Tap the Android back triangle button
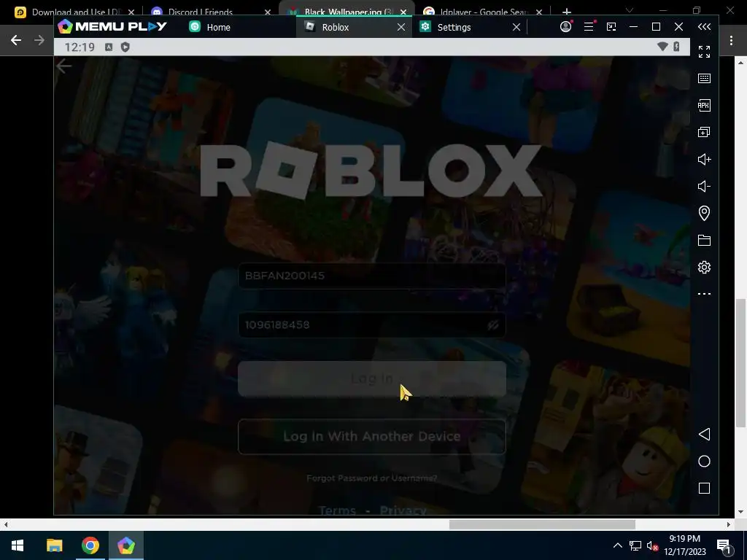This screenshot has width=747, height=560. click(x=704, y=435)
